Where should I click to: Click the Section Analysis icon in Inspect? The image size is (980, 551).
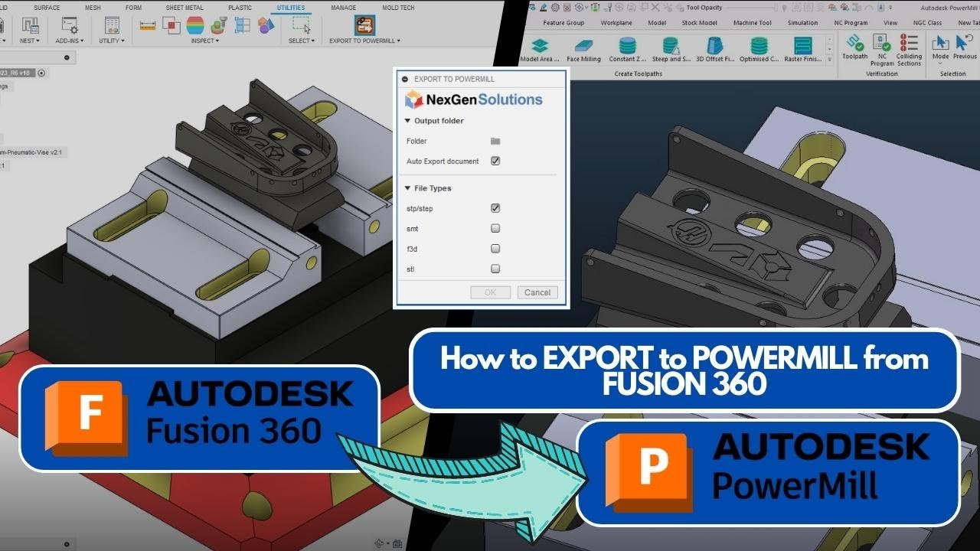243,24
